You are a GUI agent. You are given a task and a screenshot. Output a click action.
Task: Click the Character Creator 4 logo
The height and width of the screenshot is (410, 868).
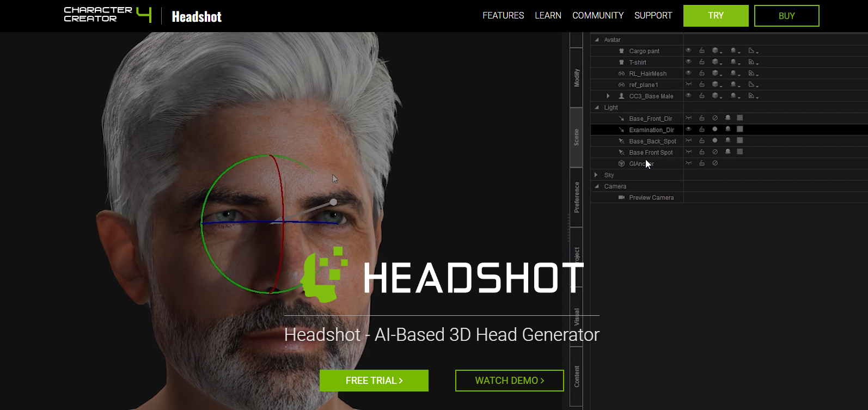click(108, 15)
